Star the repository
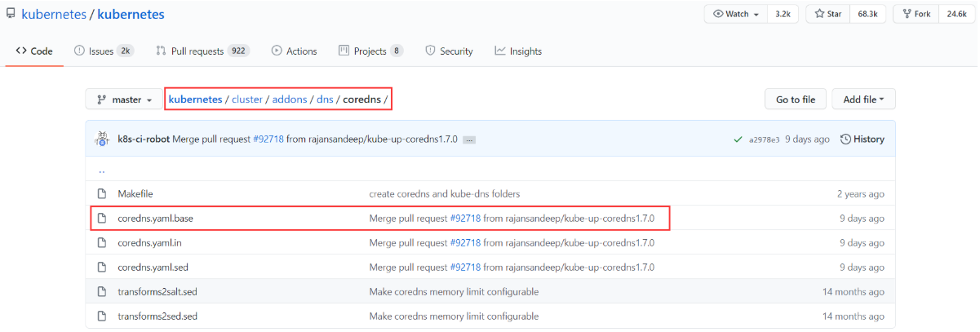 click(828, 14)
